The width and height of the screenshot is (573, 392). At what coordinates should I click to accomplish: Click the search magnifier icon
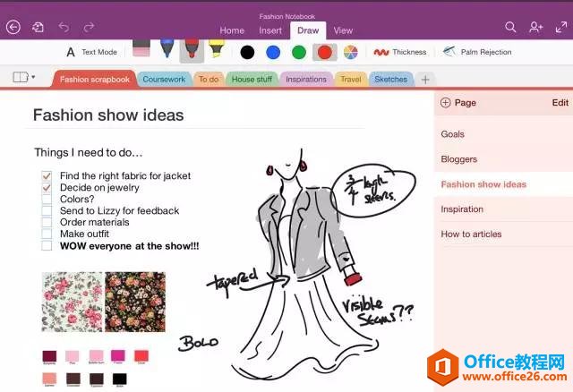tap(510, 27)
